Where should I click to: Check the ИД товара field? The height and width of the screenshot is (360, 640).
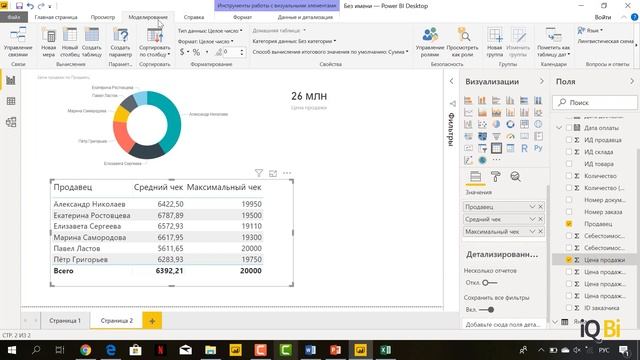[569, 164]
